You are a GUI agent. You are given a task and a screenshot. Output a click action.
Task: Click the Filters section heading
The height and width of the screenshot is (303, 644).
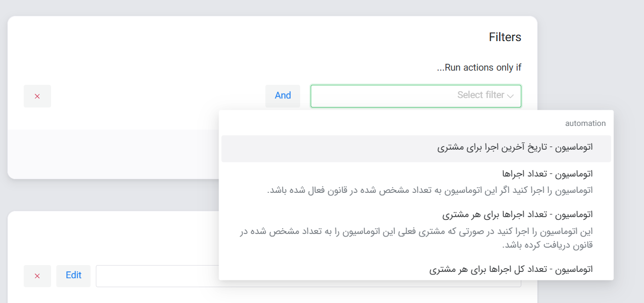click(x=505, y=37)
